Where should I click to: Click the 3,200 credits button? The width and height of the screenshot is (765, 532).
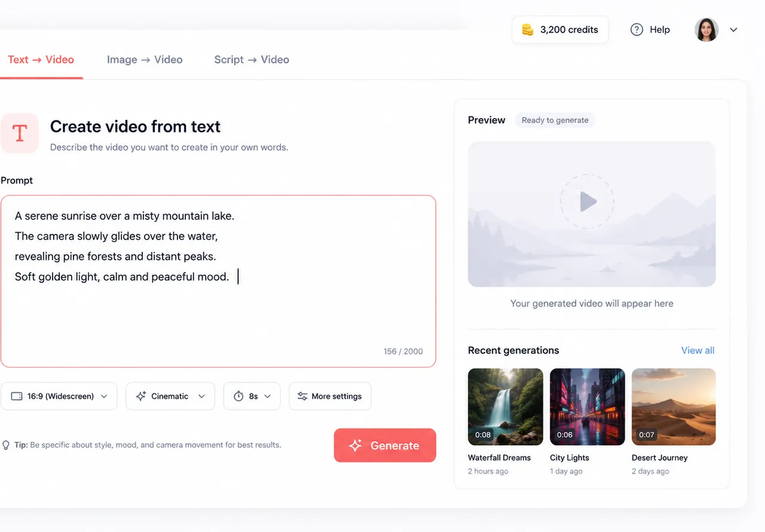click(x=560, y=30)
